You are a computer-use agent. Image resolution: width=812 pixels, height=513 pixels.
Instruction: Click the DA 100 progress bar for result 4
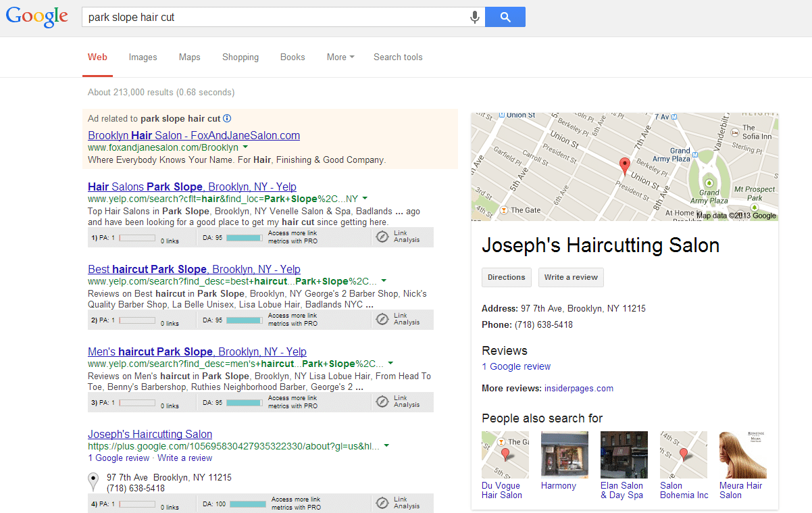click(248, 504)
